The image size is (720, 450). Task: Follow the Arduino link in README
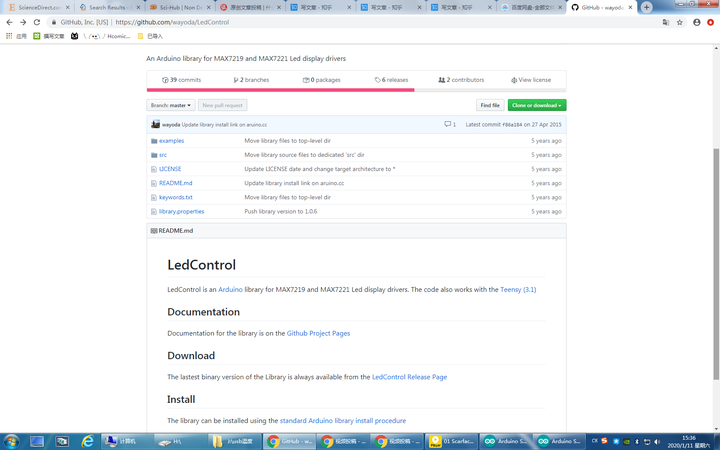point(230,290)
